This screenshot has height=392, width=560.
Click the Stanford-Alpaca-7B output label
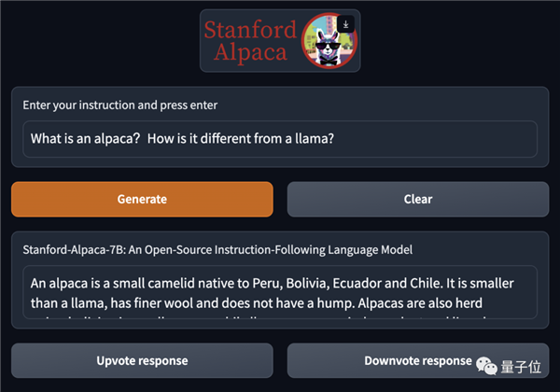click(x=217, y=250)
